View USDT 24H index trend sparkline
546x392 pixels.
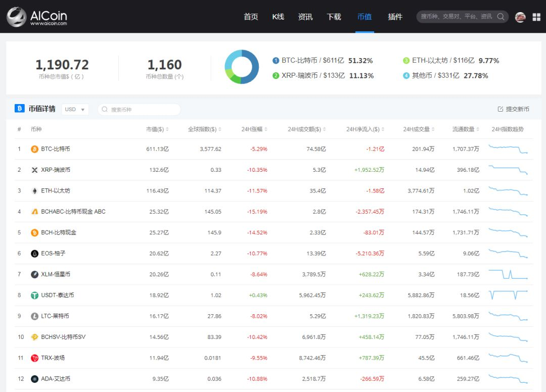pyautogui.click(x=508, y=295)
